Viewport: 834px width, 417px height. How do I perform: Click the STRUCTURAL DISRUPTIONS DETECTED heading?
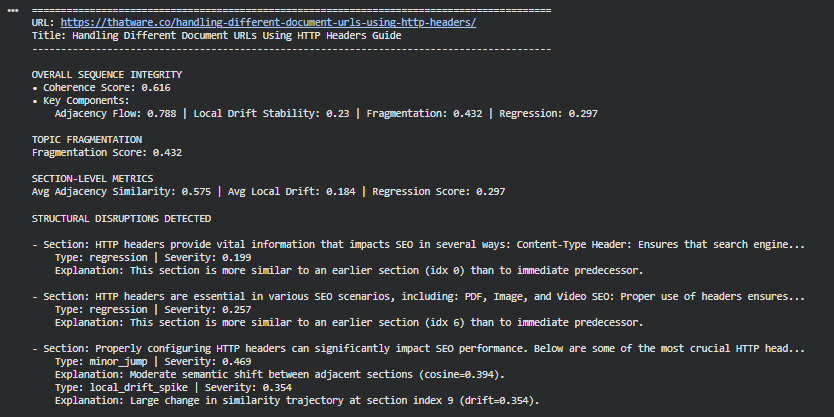pos(121,218)
